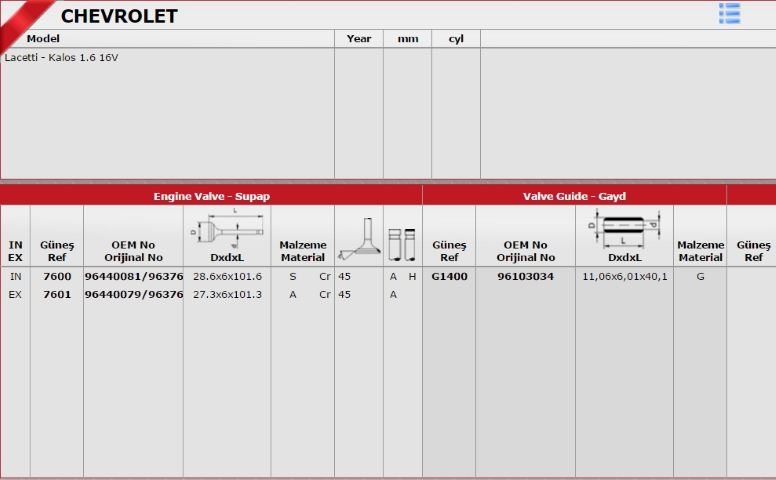
Task: Select the Lacetti - Kalos 1.6 16V row
Action: coord(61,57)
